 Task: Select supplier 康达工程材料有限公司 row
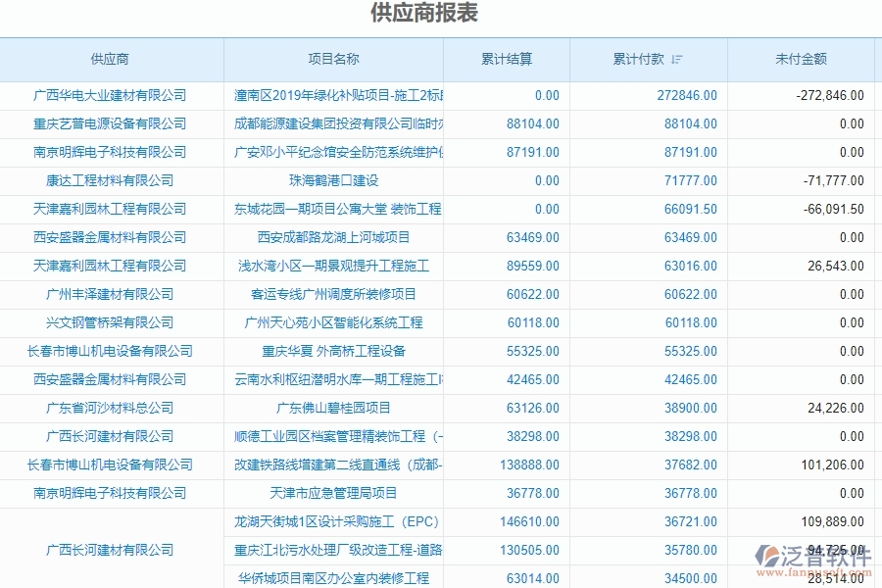(x=111, y=180)
